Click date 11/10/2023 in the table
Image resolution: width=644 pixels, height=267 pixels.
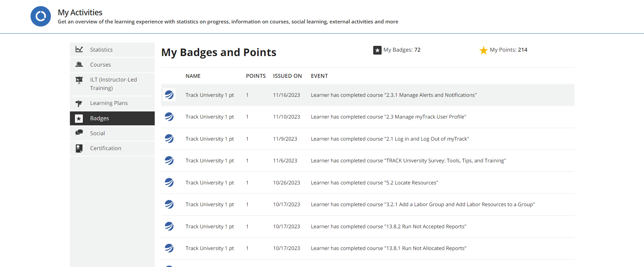(287, 117)
